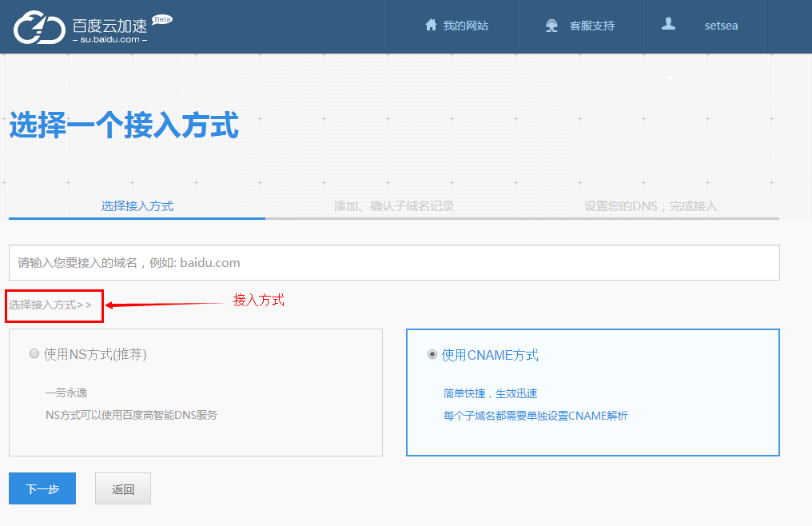The height and width of the screenshot is (526, 812).
Task: Click the Beta badge bubble
Action: 162,20
